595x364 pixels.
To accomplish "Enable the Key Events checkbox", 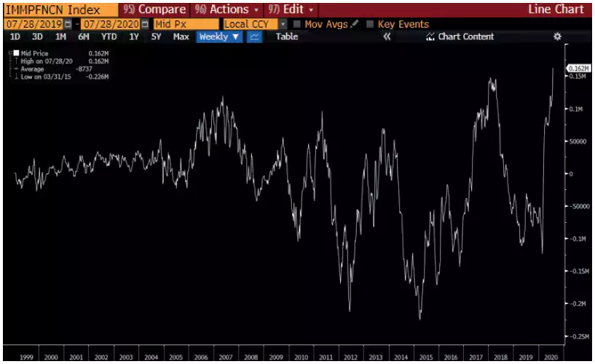I will pos(369,24).
